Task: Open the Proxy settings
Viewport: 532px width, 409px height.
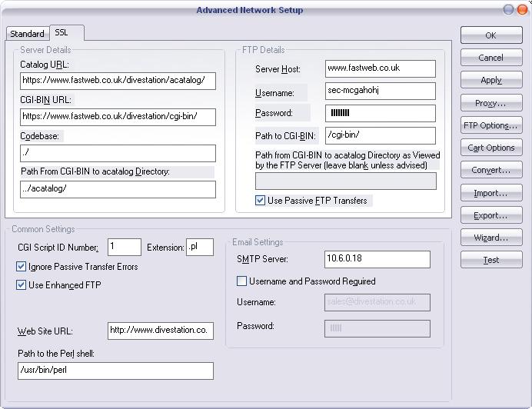Action: pyautogui.click(x=490, y=103)
